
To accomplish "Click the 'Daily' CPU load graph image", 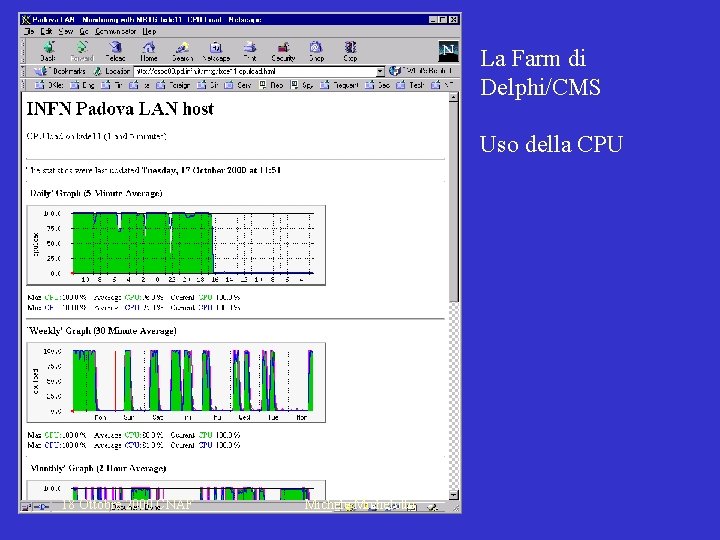I will [176, 245].
